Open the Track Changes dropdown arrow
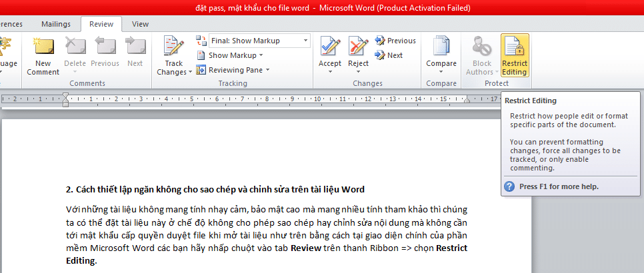 tap(190, 73)
